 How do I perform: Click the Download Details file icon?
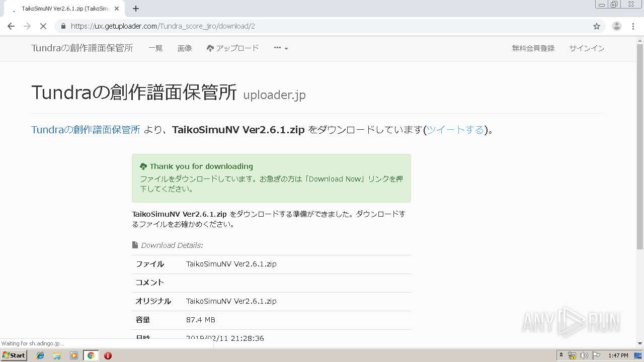click(x=135, y=245)
